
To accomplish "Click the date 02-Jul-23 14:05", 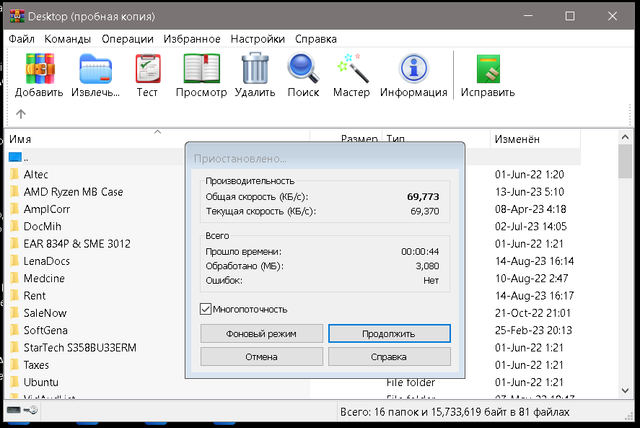I will coord(531,226).
